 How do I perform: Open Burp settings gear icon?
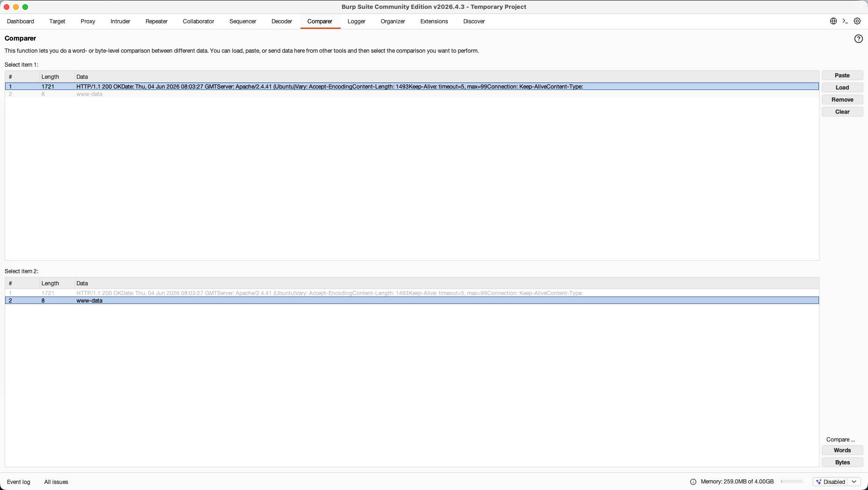(857, 21)
